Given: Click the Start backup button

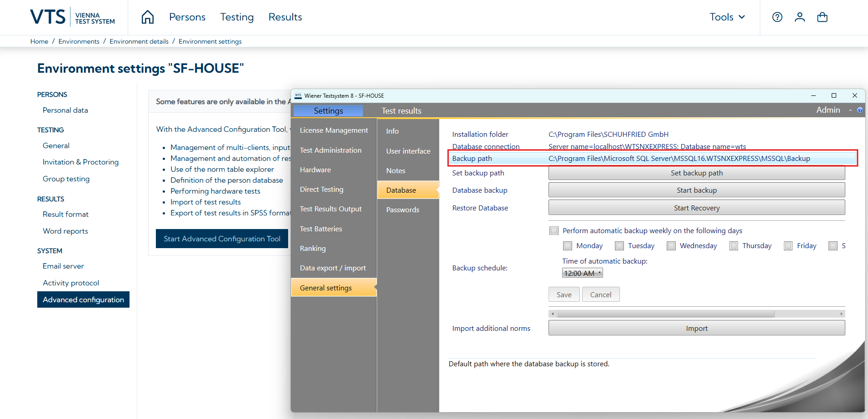Looking at the screenshot, I should click(x=697, y=190).
